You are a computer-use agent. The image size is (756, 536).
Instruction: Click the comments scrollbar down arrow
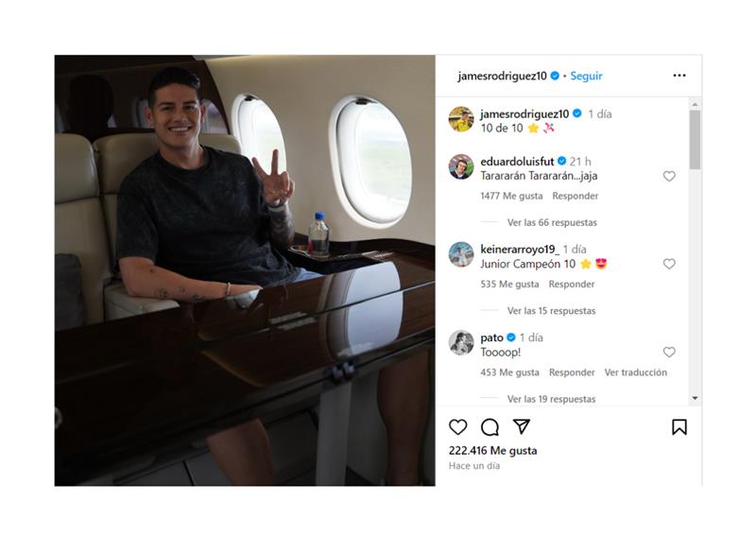coord(695,399)
